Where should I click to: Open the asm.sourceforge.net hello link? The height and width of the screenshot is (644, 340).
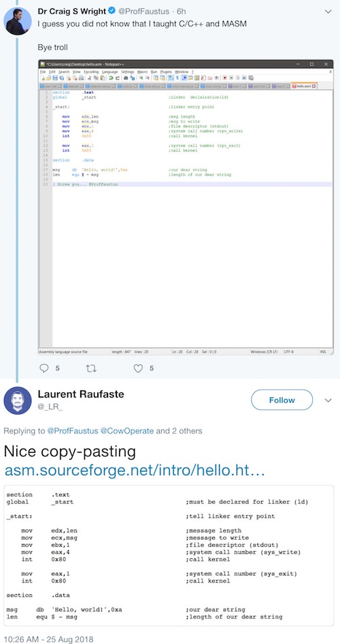[135, 470]
